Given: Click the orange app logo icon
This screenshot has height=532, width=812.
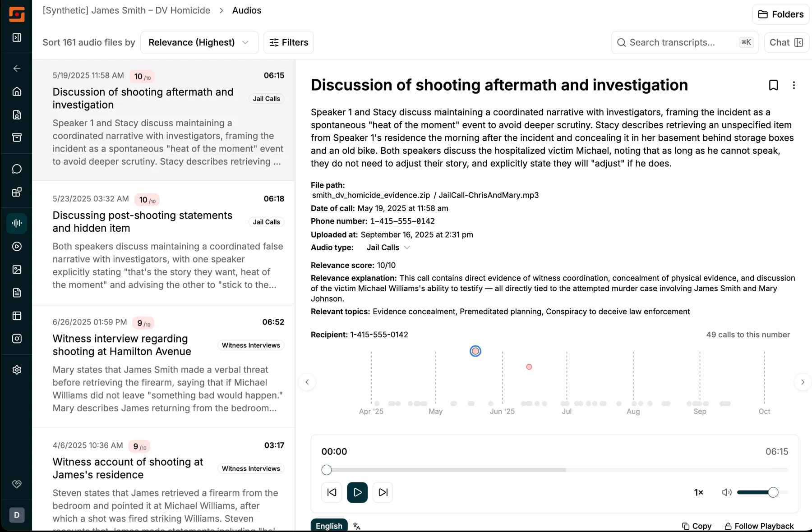Looking at the screenshot, I should (17, 14).
